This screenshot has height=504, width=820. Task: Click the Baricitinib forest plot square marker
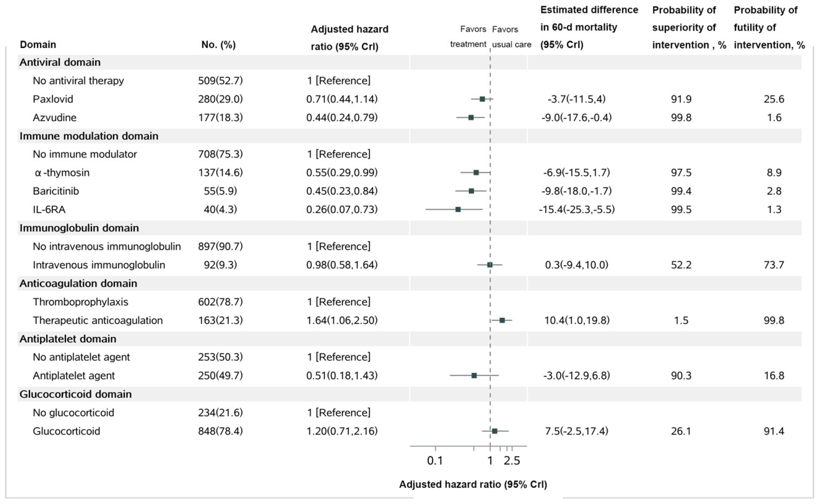coord(471,191)
